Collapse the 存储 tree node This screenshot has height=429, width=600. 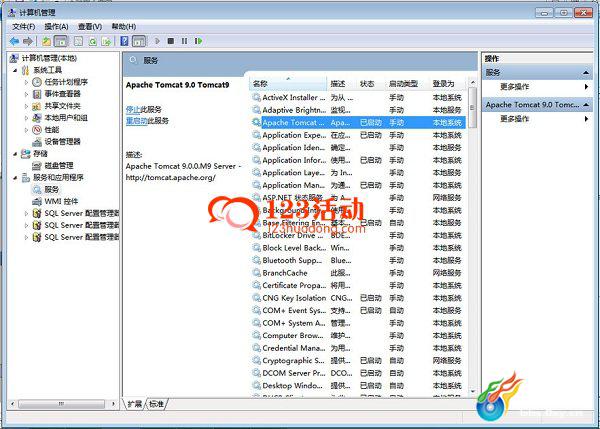pos(15,154)
